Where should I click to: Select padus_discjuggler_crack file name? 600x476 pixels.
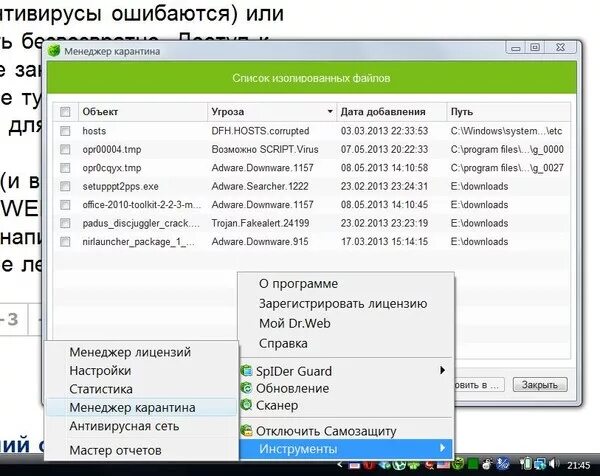(x=141, y=223)
